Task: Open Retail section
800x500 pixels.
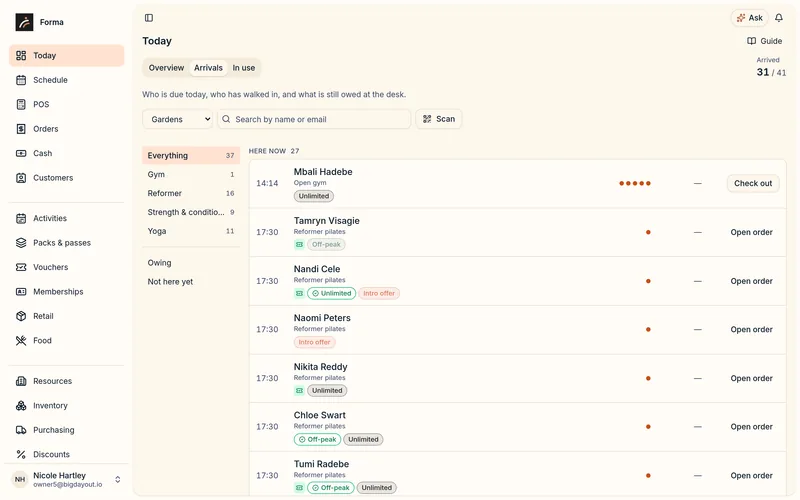Action: [66, 316]
